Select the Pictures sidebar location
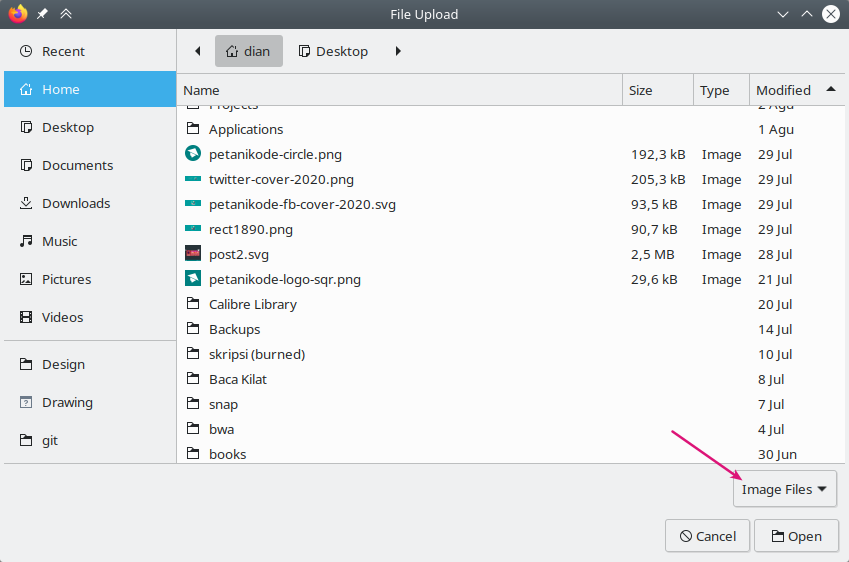 [x=66, y=280]
